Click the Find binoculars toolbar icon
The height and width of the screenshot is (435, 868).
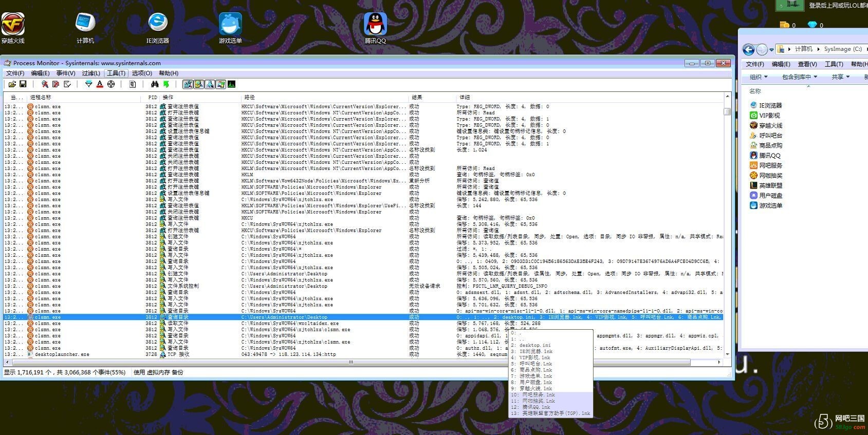155,84
